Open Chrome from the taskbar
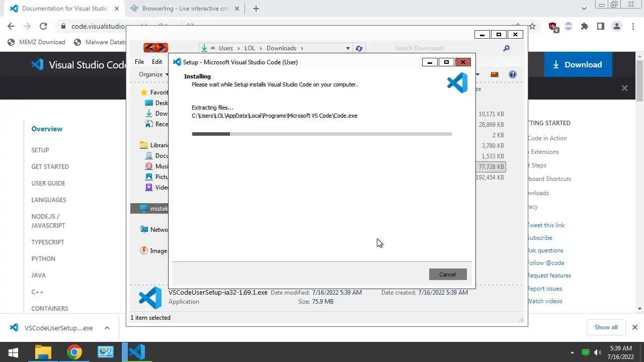 74,352
